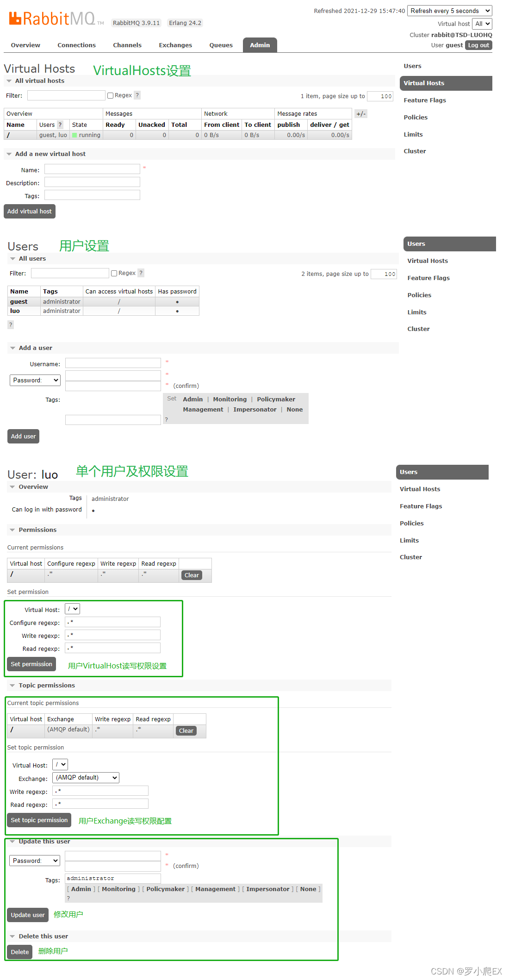Set the Policymaker tag in Add a user

pos(276,399)
